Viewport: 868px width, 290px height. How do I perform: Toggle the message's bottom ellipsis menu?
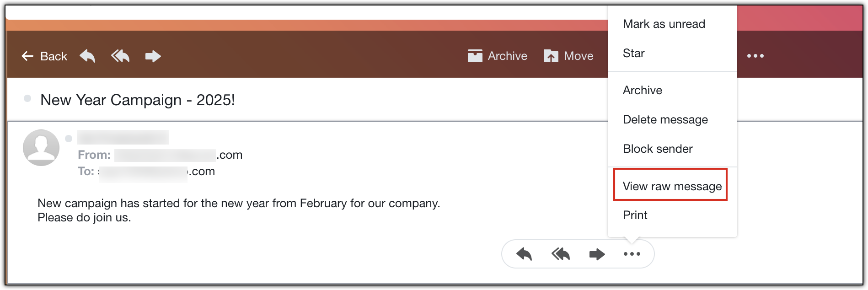click(x=632, y=254)
